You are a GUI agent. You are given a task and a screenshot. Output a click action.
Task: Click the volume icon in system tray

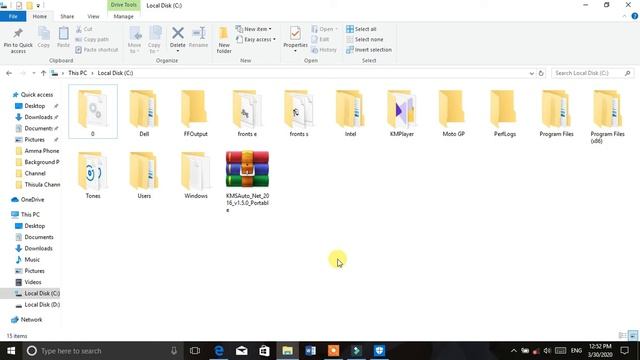[x=547, y=351]
